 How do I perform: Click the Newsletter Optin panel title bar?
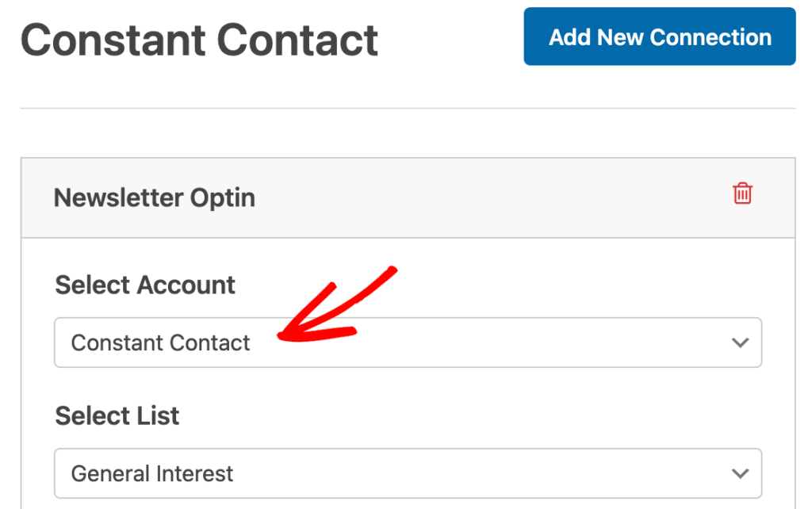pyautogui.click(x=155, y=197)
